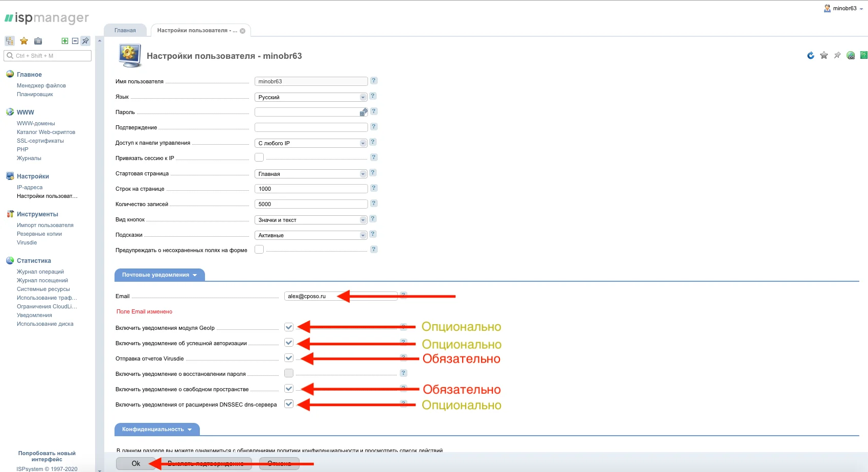
Task: Open the minobr63 user menu in top corner
Action: click(x=844, y=8)
